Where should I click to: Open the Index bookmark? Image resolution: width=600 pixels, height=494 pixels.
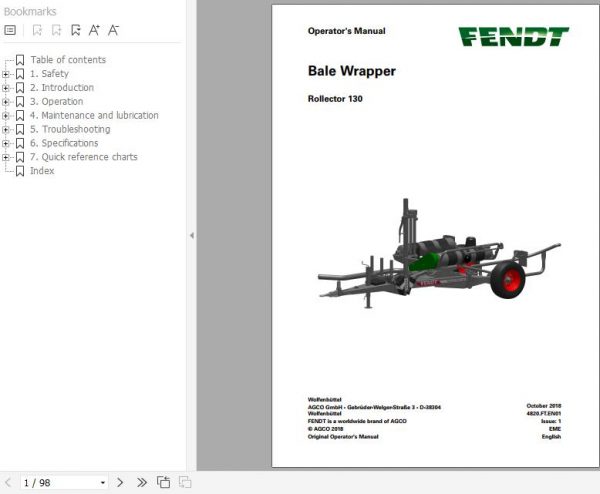pos(42,171)
